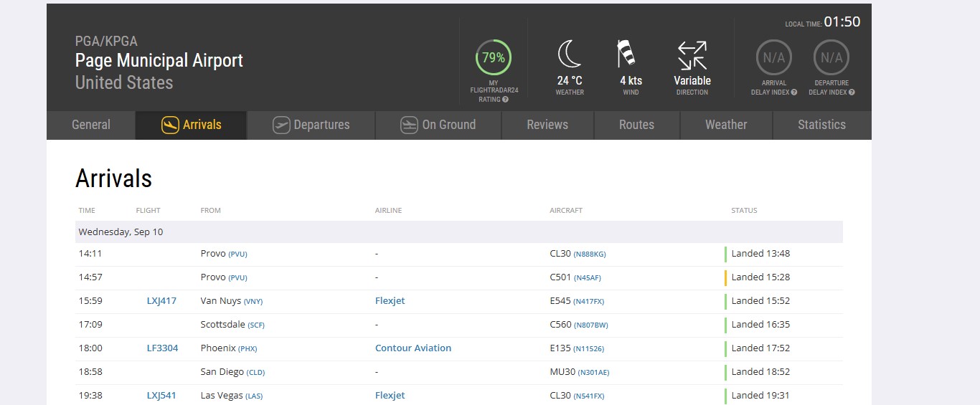The height and width of the screenshot is (405, 980).
Task: Click the arrival delay index N/A circle
Action: (x=773, y=58)
